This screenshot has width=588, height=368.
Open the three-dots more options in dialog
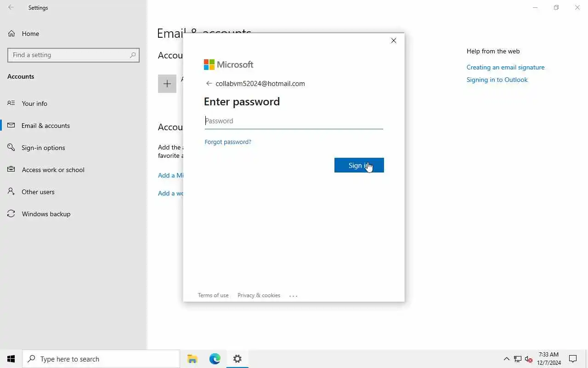coord(294,296)
